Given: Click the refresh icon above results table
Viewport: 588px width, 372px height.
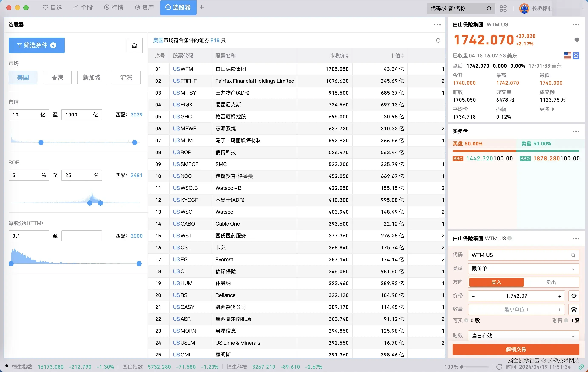Looking at the screenshot, I should (x=438, y=40).
